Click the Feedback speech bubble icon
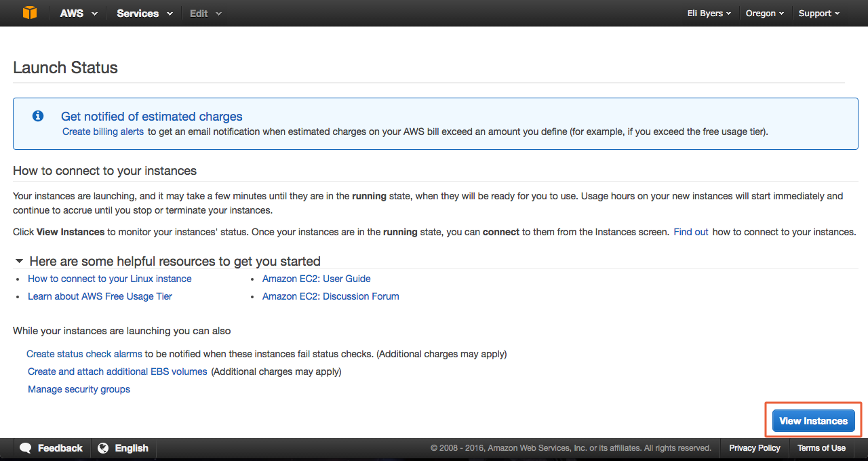 pyautogui.click(x=26, y=448)
